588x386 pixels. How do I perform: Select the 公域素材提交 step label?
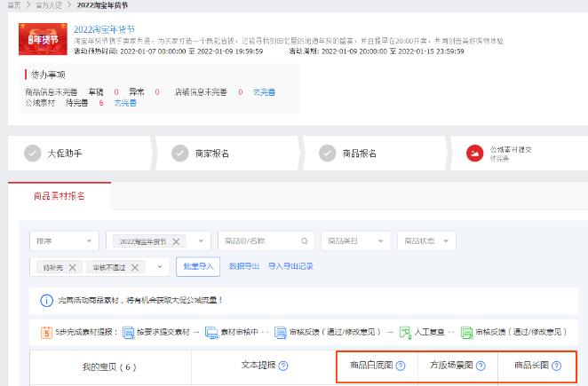coord(511,150)
